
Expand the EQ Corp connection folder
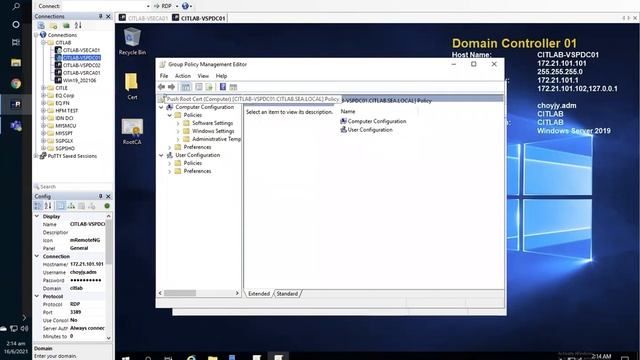(x=43, y=96)
